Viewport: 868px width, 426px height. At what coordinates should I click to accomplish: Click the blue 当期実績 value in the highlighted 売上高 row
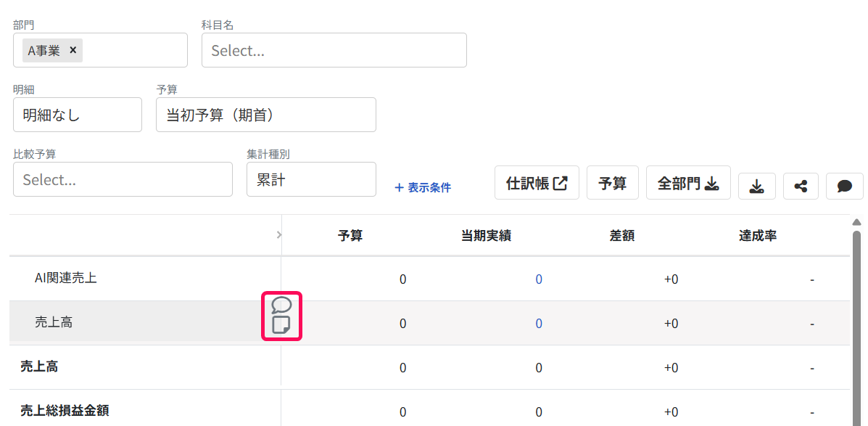(539, 324)
